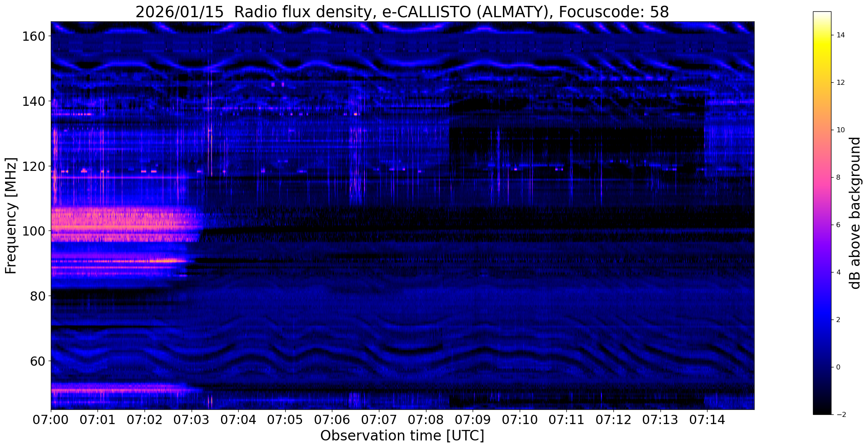Image resolution: width=868 pixels, height=448 pixels.
Task: Select the 07:04 time tick label
Action: tap(239, 419)
